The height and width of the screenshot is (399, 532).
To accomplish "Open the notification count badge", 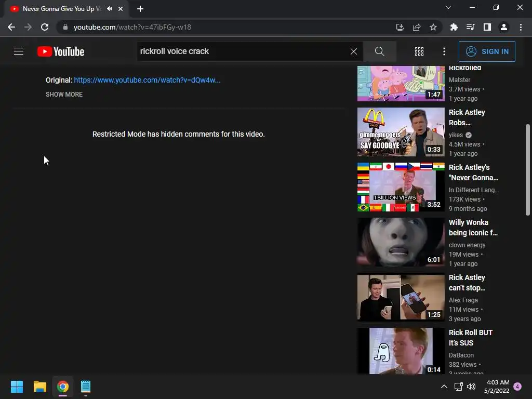I will tap(517, 387).
